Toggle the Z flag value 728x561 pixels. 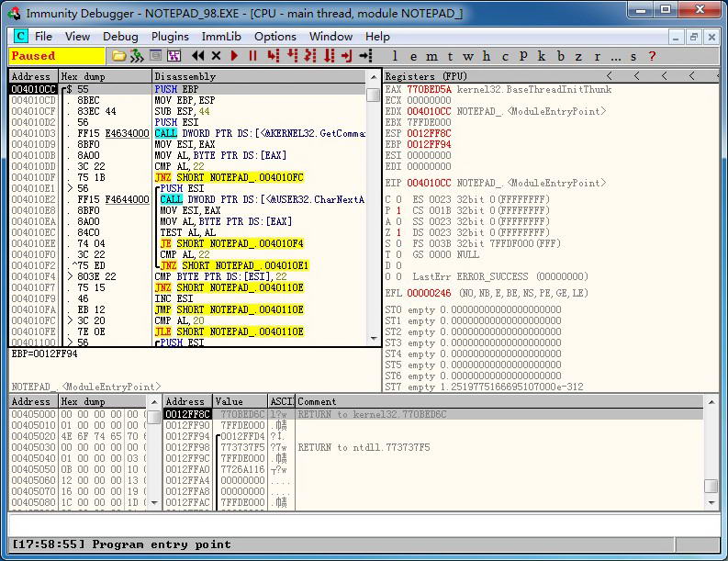click(398, 232)
